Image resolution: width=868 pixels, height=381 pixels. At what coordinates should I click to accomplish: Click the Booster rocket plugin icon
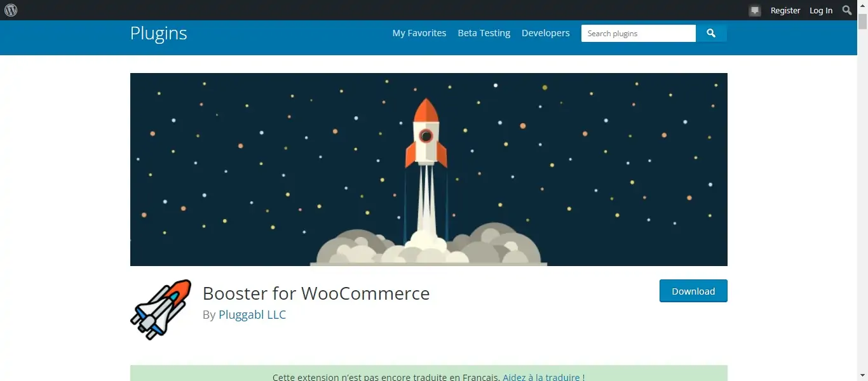pyautogui.click(x=161, y=310)
